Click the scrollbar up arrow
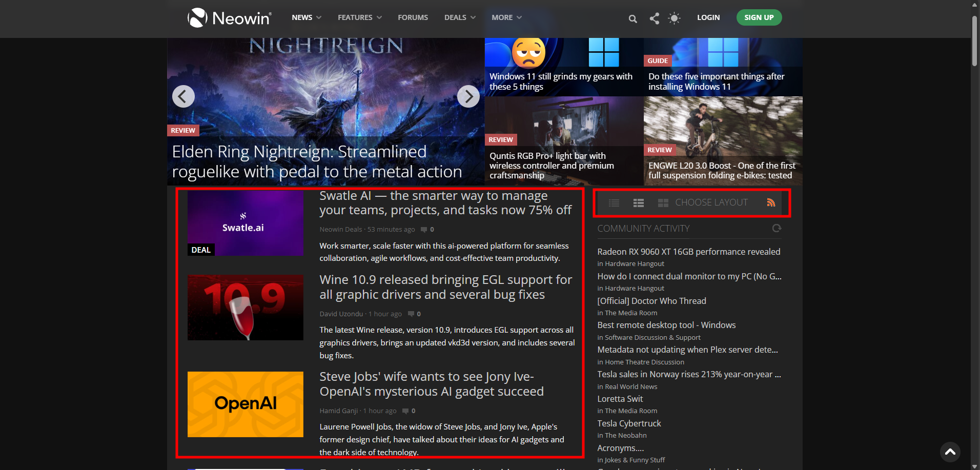 pyautogui.click(x=975, y=5)
